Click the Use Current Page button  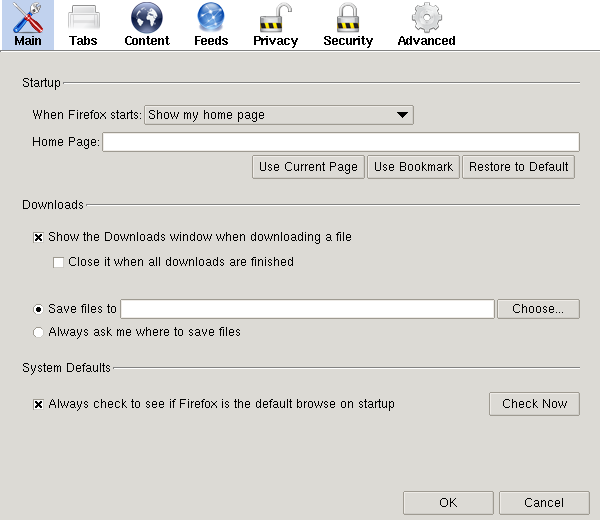(308, 167)
